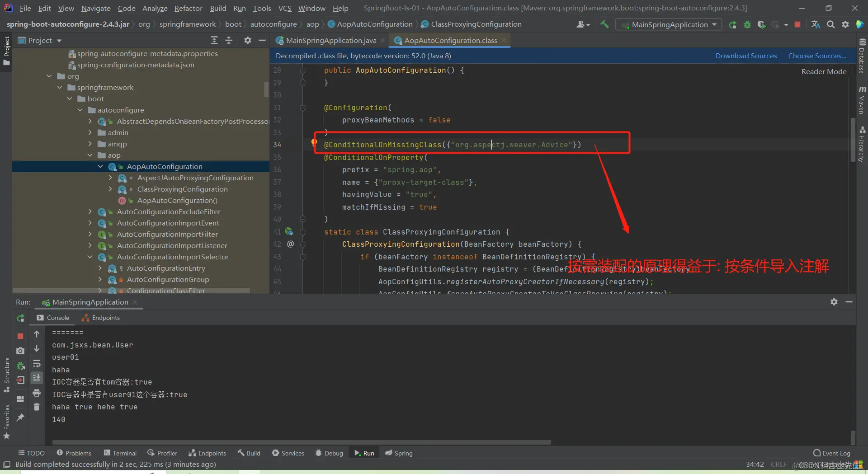868x474 pixels.
Task: Open the Refactor menu
Action: click(x=188, y=8)
